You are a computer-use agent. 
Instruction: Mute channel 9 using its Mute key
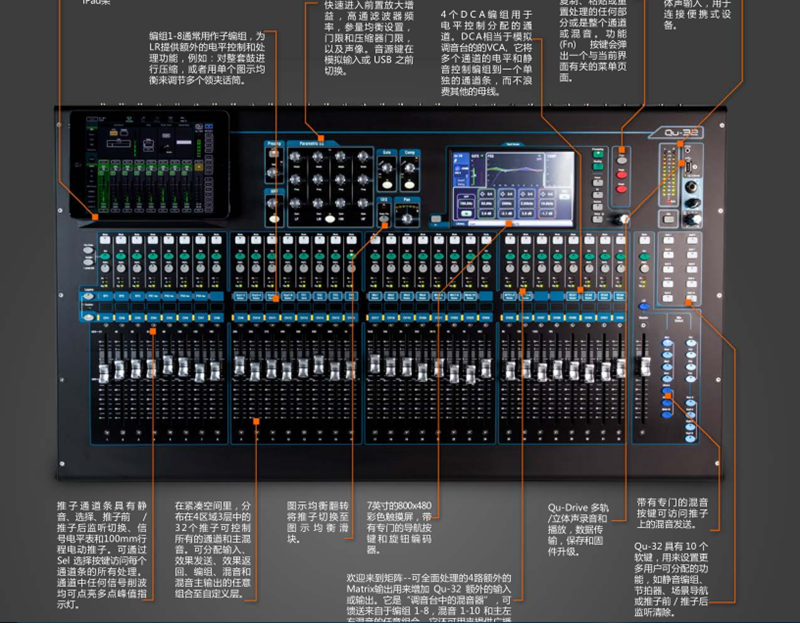click(240, 240)
